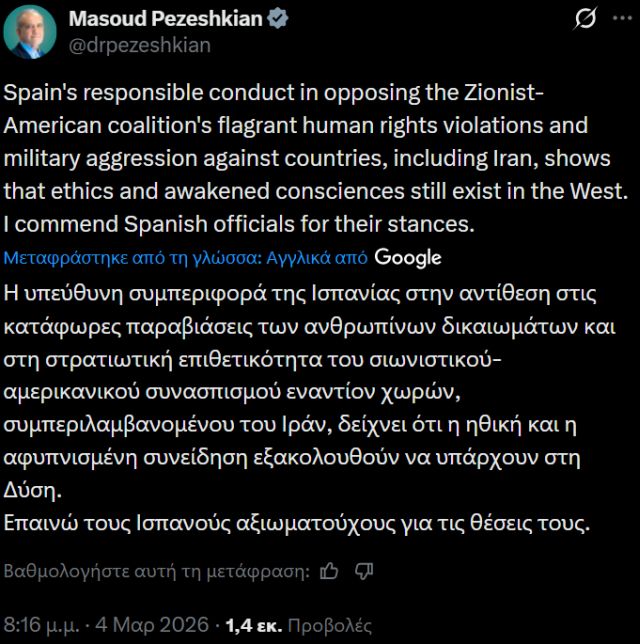
Task: Click the word "Δύση." in the translation
Action: [34, 490]
